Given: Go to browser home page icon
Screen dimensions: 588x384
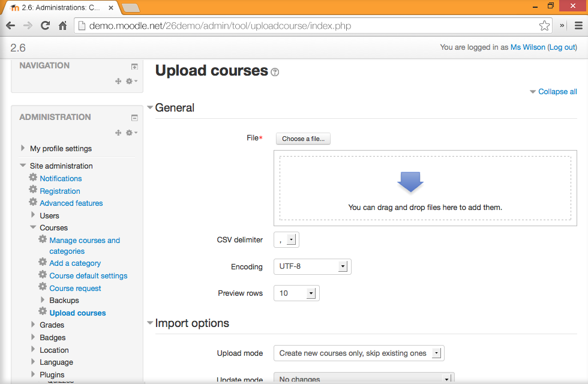Looking at the screenshot, I should pyautogui.click(x=62, y=26).
